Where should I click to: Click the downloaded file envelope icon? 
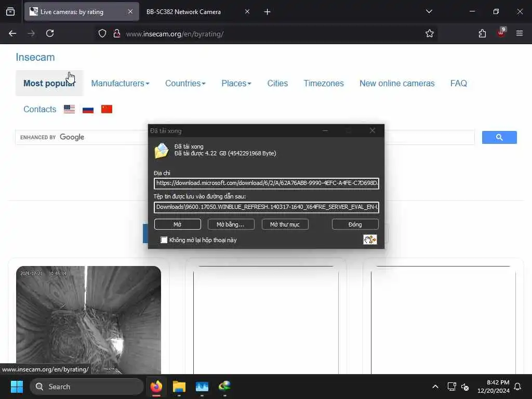pyautogui.click(x=162, y=151)
